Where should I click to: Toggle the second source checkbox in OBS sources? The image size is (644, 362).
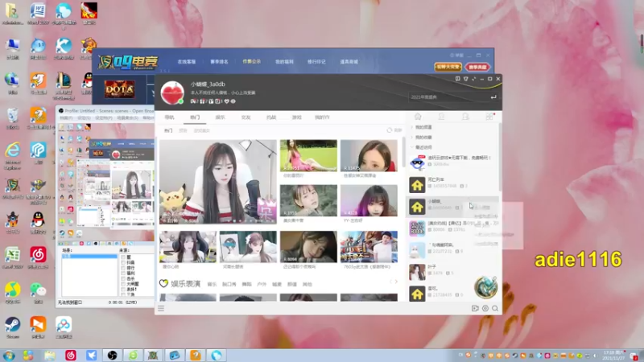122,263
